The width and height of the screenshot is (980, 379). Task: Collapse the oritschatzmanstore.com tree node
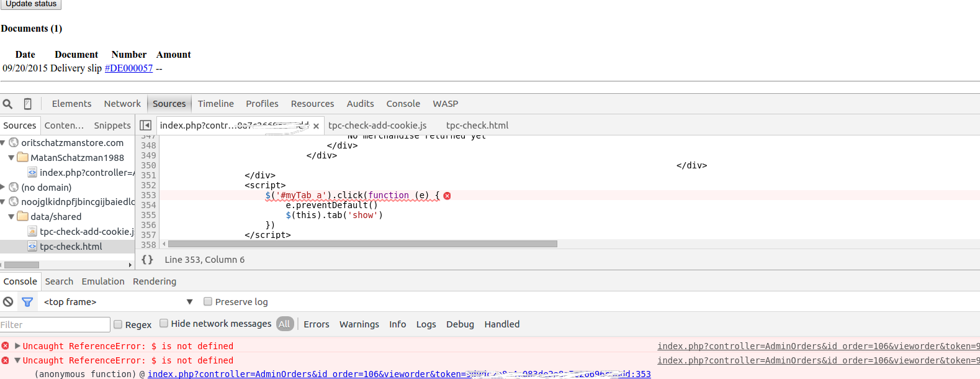click(3, 143)
